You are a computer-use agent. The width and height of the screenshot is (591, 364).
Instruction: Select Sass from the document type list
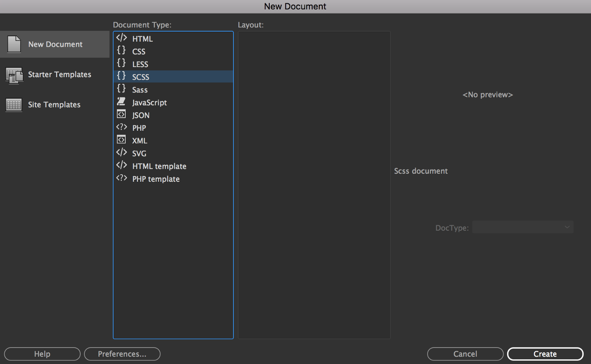click(139, 89)
